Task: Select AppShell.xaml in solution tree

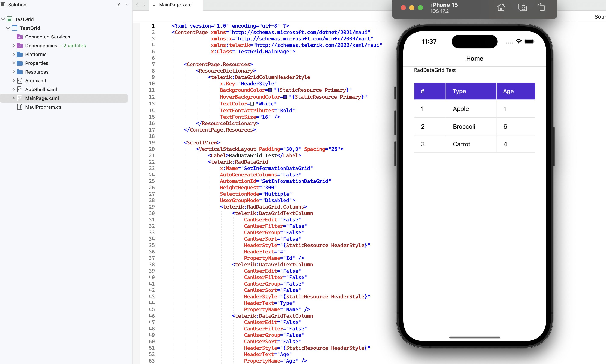Action: pos(41,89)
